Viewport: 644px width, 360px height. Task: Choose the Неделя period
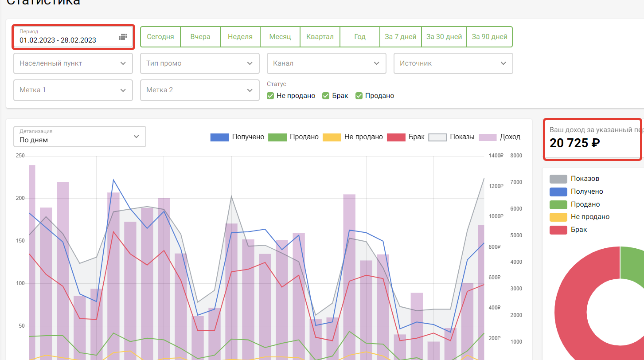pos(240,37)
